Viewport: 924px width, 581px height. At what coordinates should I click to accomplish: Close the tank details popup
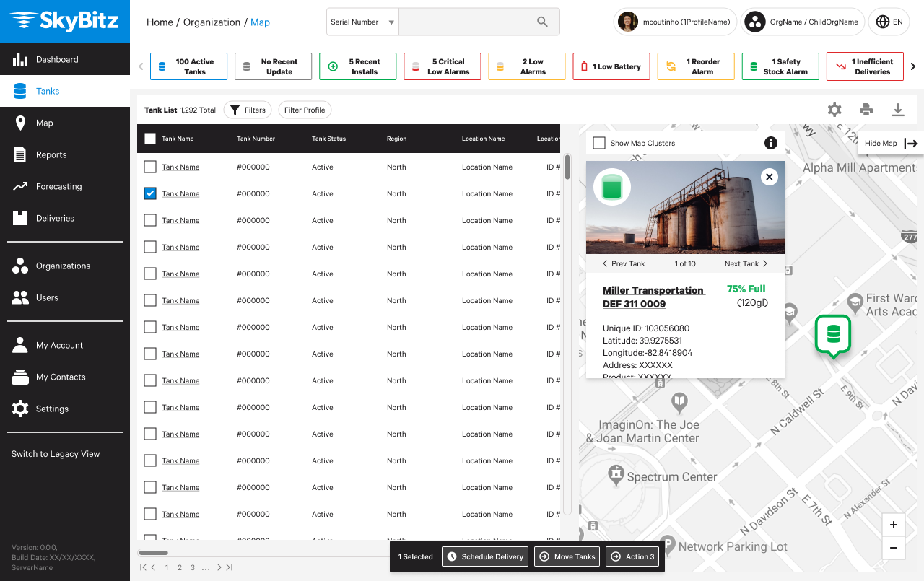pyautogui.click(x=770, y=176)
